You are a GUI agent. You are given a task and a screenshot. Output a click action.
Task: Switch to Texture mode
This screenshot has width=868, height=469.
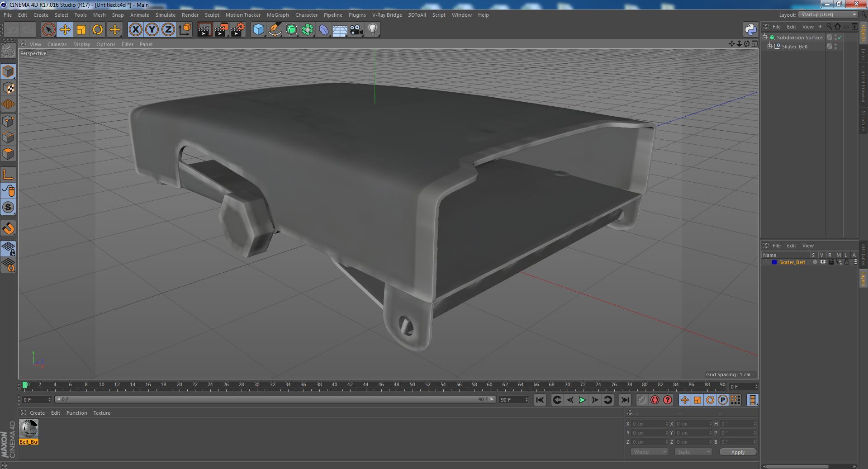8,88
